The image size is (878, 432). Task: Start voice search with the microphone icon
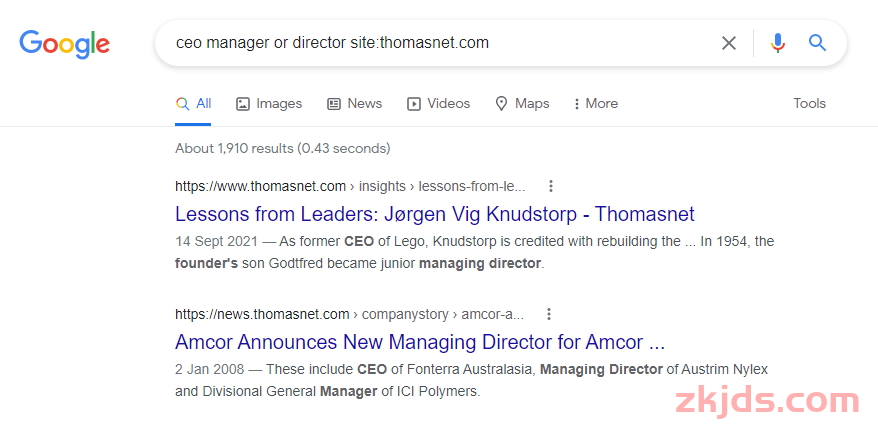777,43
